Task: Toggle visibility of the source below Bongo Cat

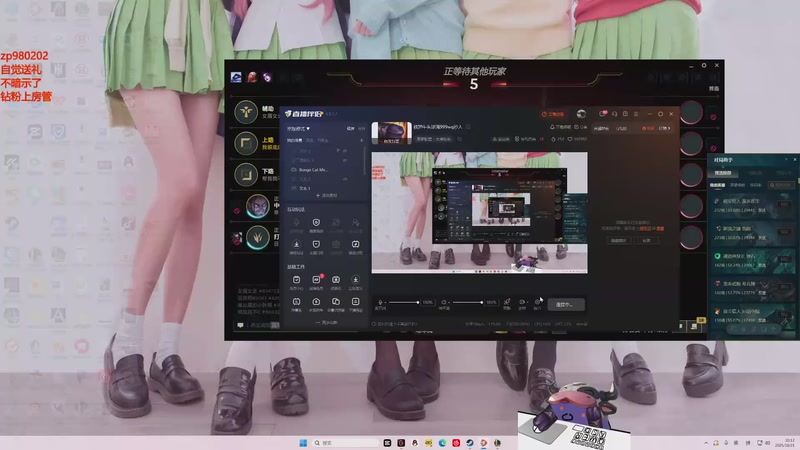Action: coord(345,179)
